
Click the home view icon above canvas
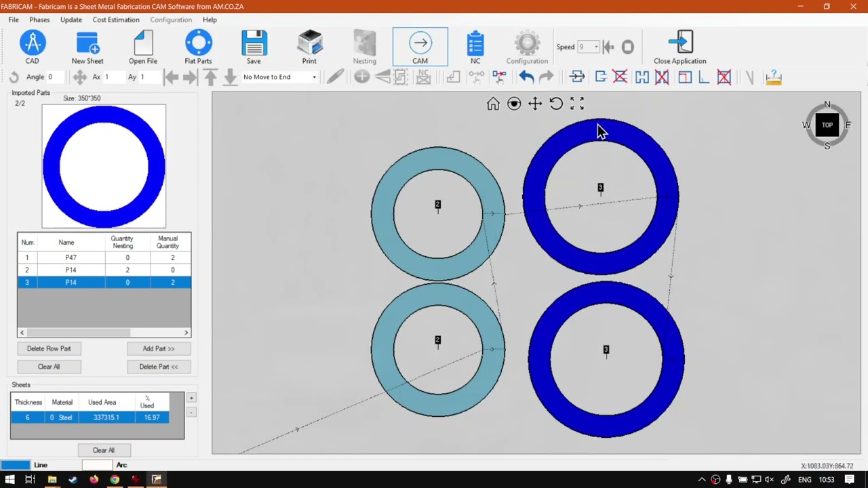pos(493,104)
